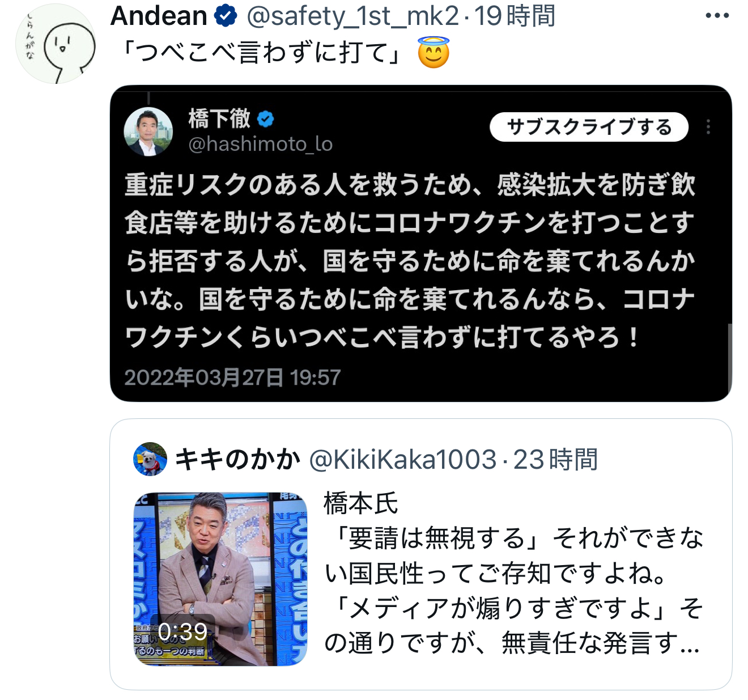
Task: Open quoted tweet text starting 橋本氏
Action: point(513,573)
